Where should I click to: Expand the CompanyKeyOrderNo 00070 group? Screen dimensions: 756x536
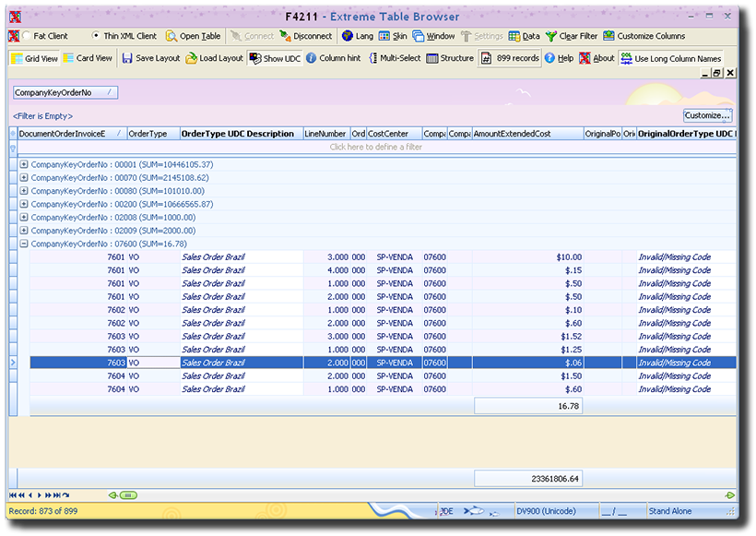pyautogui.click(x=24, y=177)
